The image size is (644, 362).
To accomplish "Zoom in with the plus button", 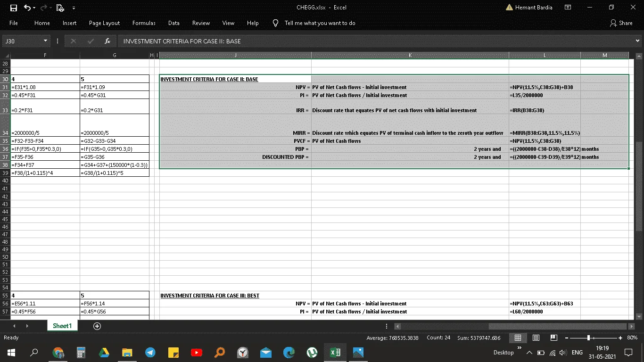I will (620, 337).
